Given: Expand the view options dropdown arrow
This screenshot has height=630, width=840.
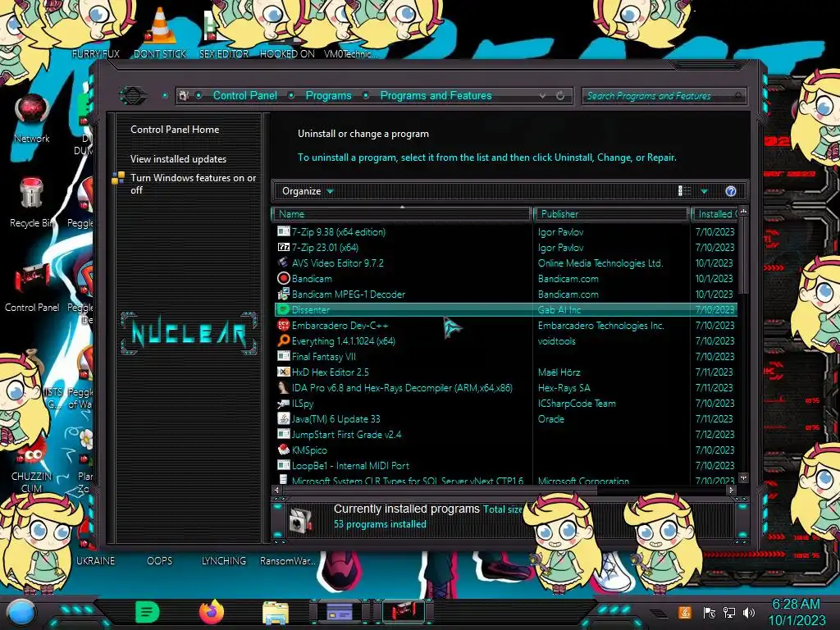Looking at the screenshot, I should pyautogui.click(x=704, y=191).
